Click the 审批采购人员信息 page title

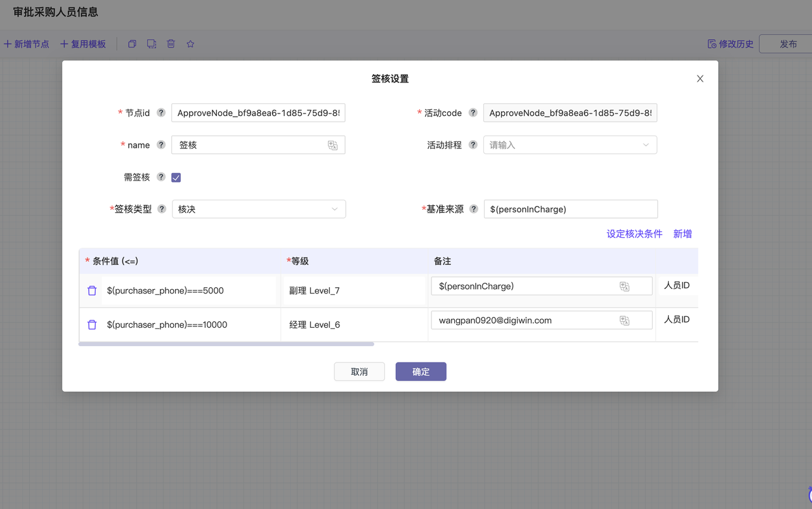click(56, 12)
